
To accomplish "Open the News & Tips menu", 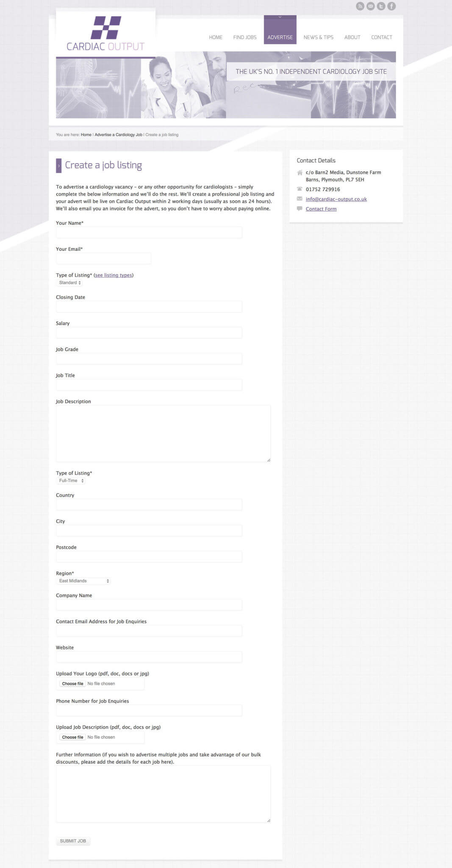I will 319,37.
